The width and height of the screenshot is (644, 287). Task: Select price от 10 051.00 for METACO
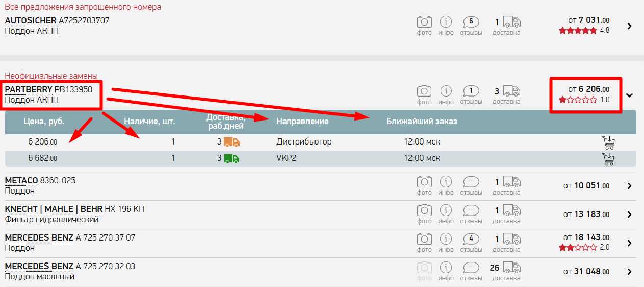point(586,186)
